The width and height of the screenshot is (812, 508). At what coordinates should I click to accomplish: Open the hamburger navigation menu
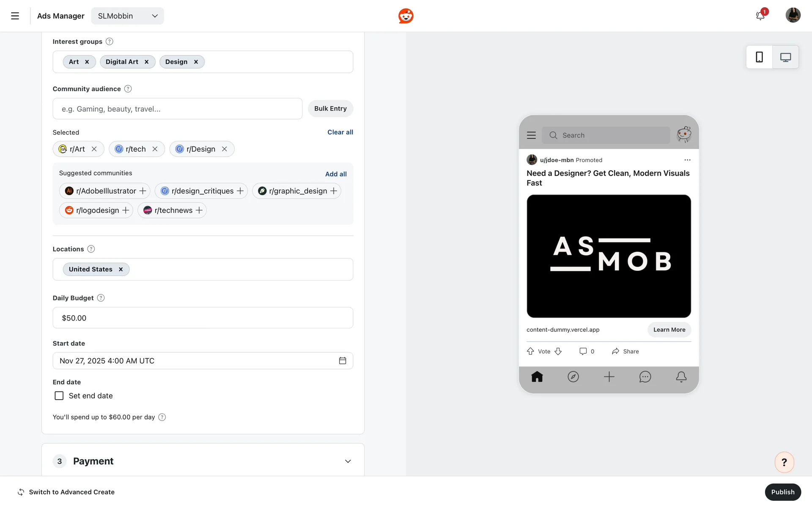(15, 16)
